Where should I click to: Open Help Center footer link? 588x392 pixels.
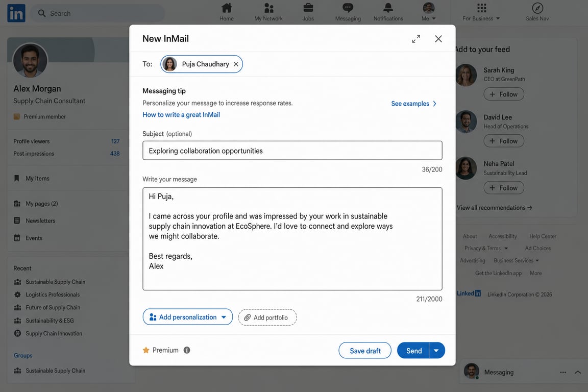coord(543,236)
